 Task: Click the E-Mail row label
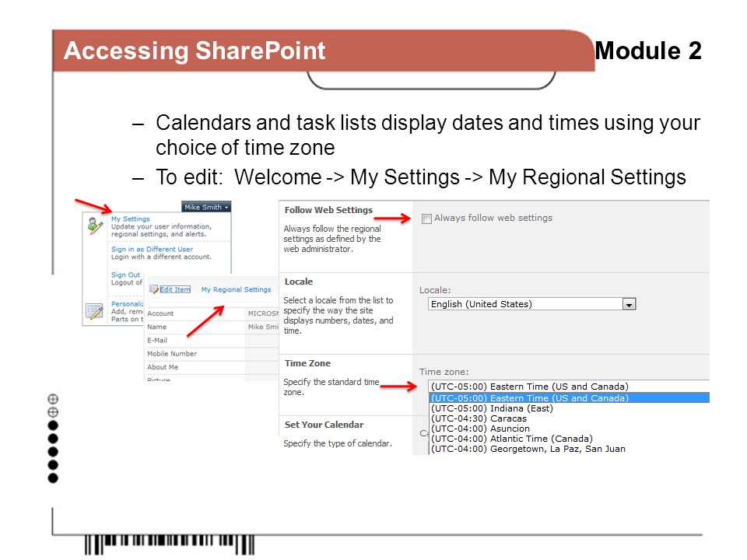pyautogui.click(x=157, y=340)
